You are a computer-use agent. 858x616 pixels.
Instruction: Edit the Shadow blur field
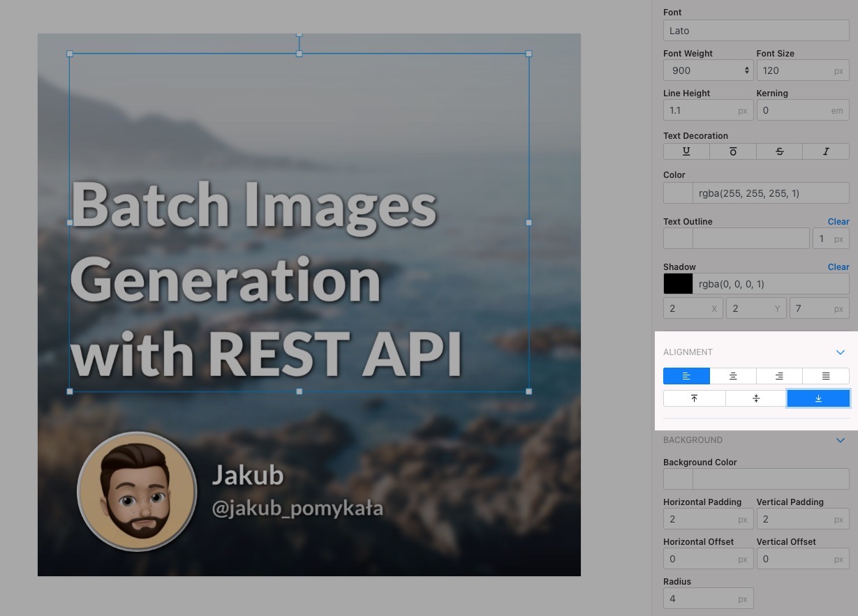pos(820,308)
